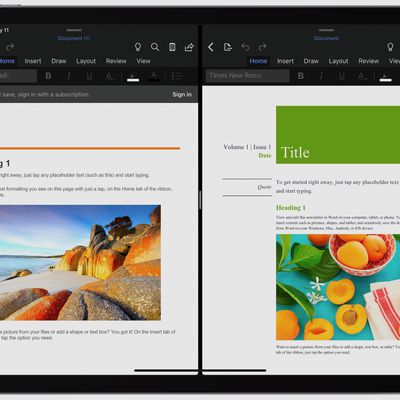The image size is (400, 400).
Task: Tap the Redo arrow in left window
Action: click(10, 47)
